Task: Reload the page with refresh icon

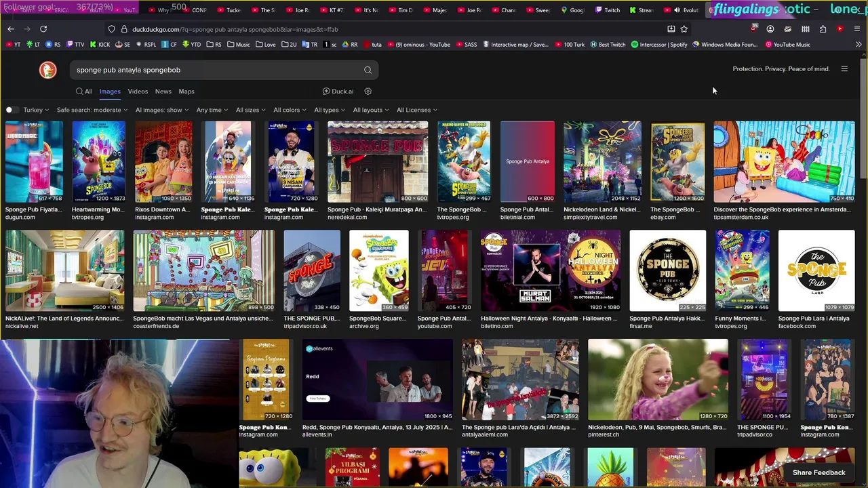Action: 43,29
